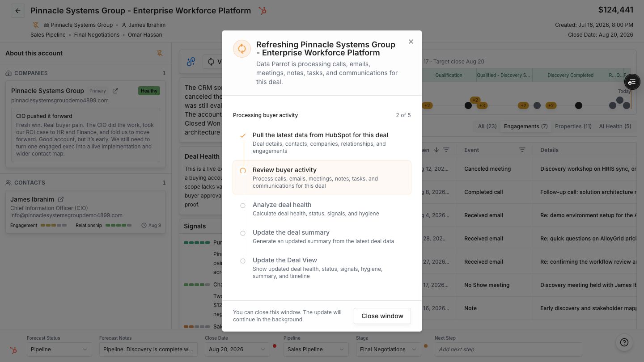This screenshot has height=362, width=644.
Task: Click the step circle beside Analyze deal health
Action: click(243, 206)
